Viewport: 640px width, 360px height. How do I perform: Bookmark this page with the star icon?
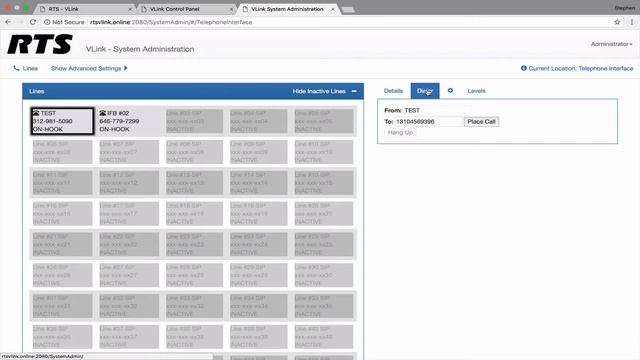(617, 22)
